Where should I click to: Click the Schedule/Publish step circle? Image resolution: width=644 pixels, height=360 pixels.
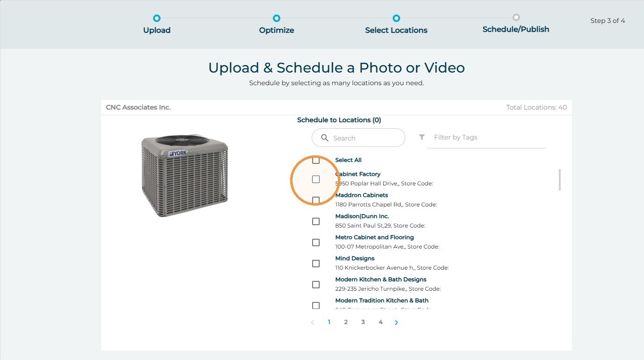(x=516, y=17)
